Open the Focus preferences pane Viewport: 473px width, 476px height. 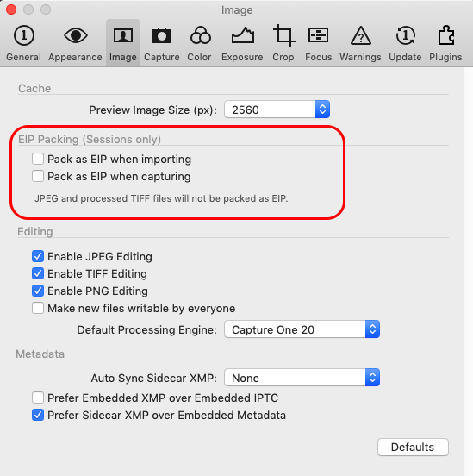click(318, 43)
